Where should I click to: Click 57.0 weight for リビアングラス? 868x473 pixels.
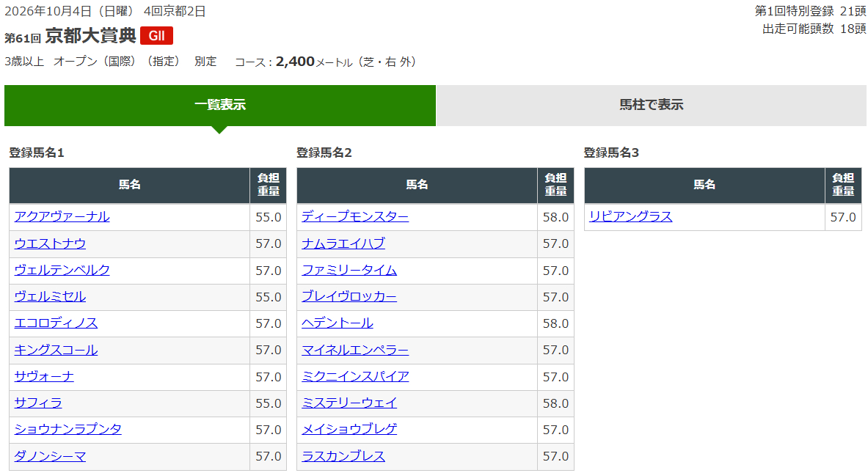843,217
